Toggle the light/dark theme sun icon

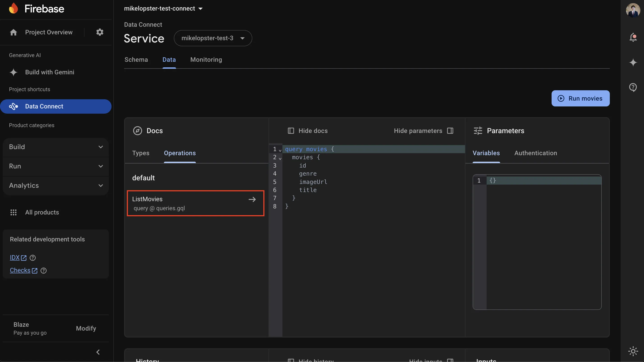click(633, 351)
